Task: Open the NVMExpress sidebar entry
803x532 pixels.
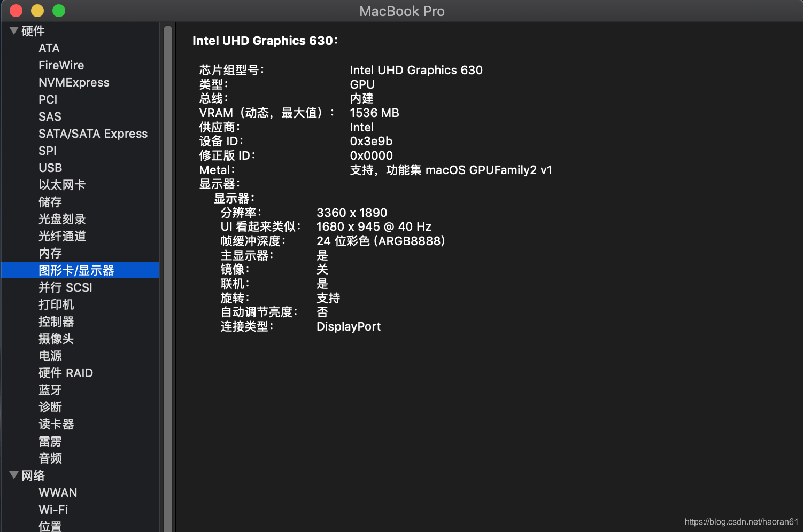Action: (x=74, y=82)
